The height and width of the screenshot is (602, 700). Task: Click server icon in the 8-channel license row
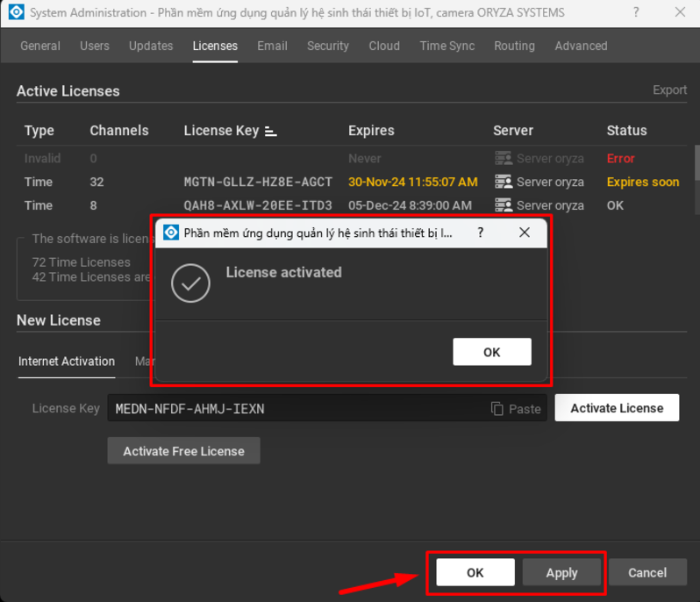pyautogui.click(x=504, y=205)
